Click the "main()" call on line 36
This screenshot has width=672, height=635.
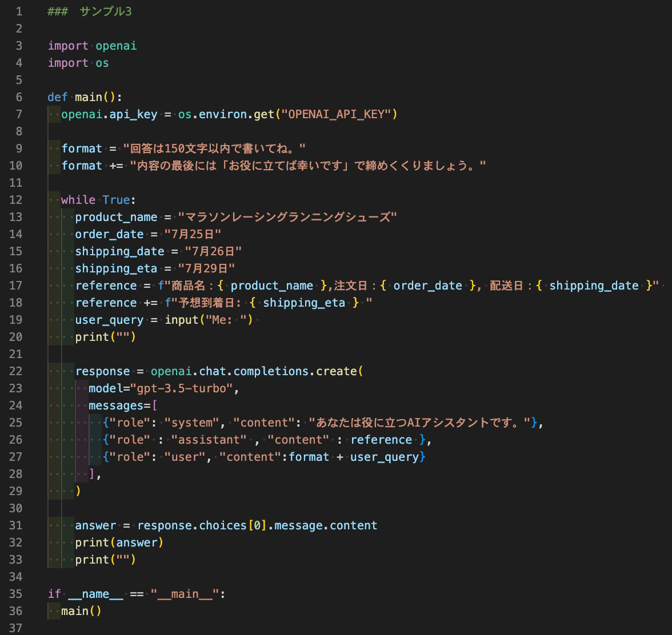point(81,611)
